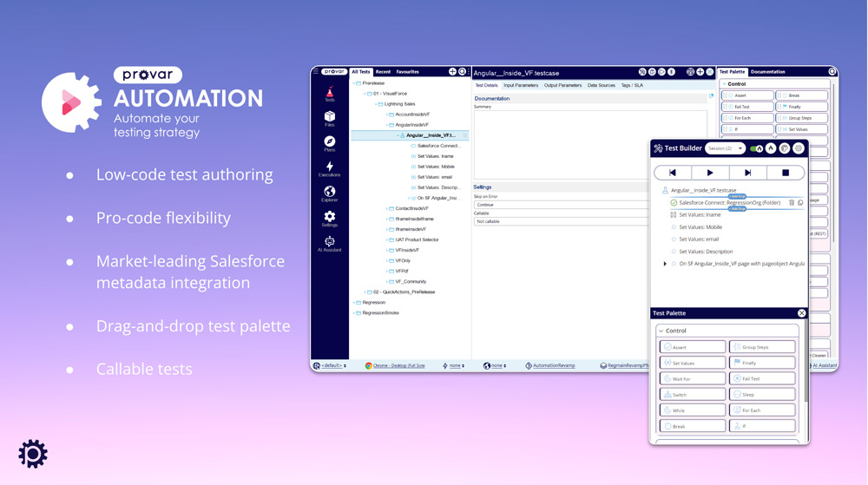Toggle the green switch in Test Builder header
This screenshot has height=485, width=868.
coord(756,148)
